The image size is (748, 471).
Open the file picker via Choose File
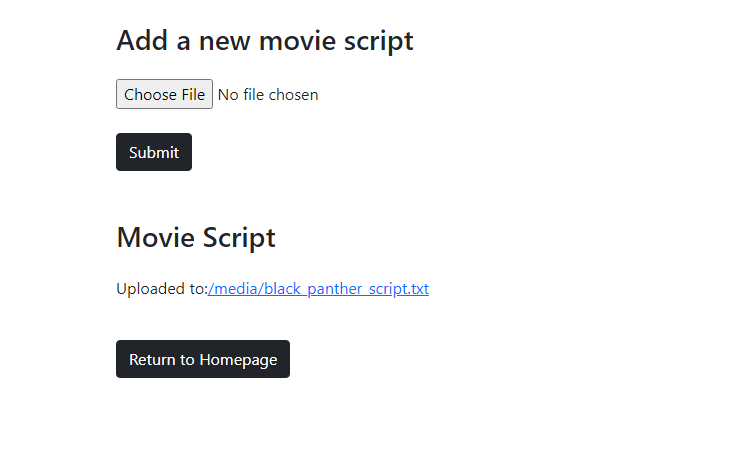click(164, 95)
